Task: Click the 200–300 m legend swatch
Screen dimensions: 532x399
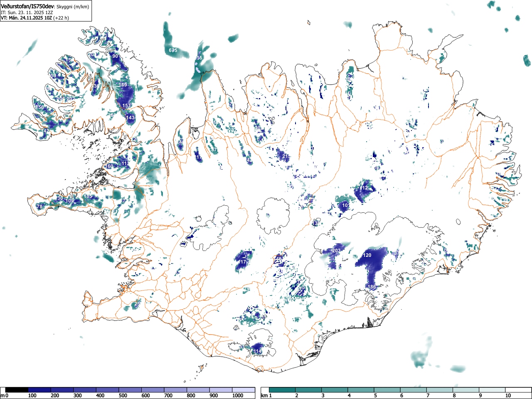Action: coord(62,390)
